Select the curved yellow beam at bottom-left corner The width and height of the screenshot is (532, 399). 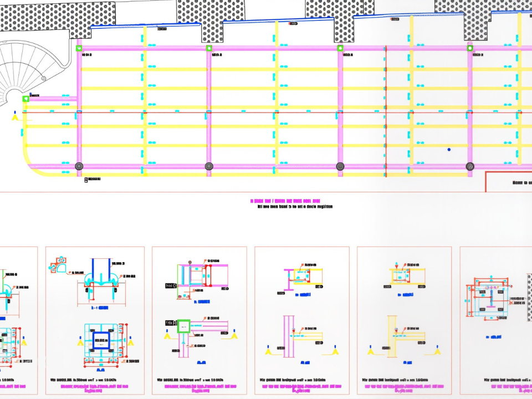point(33,162)
